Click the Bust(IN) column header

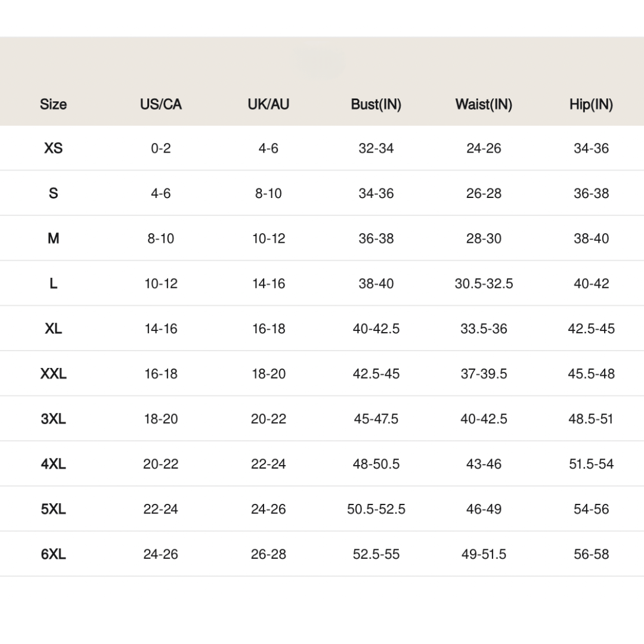[376, 104]
